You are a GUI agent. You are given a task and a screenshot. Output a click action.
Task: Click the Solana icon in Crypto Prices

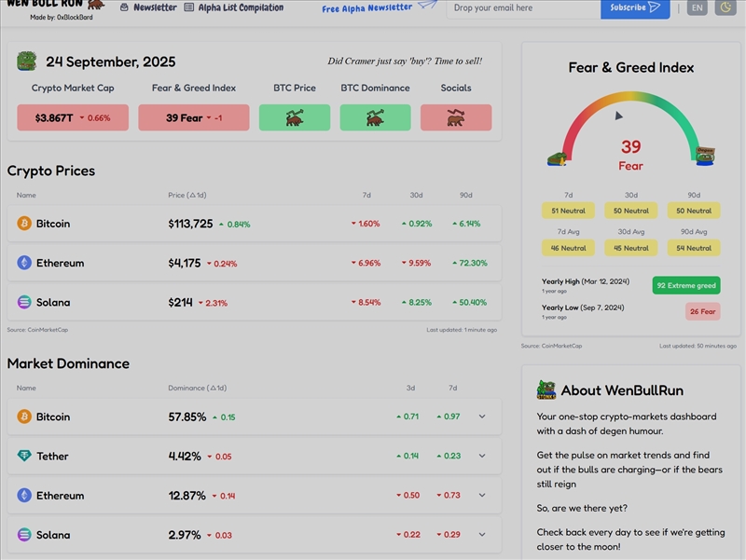pos(24,302)
